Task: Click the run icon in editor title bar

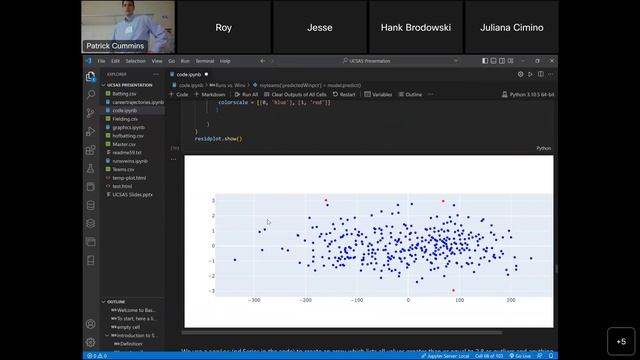Action: click(x=530, y=74)
